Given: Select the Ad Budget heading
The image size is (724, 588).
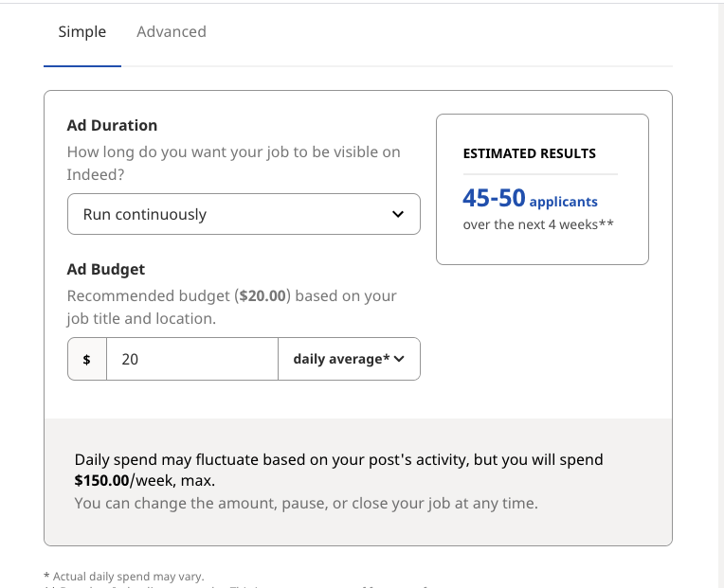Looking at the screenshot, I should (106, 269).
